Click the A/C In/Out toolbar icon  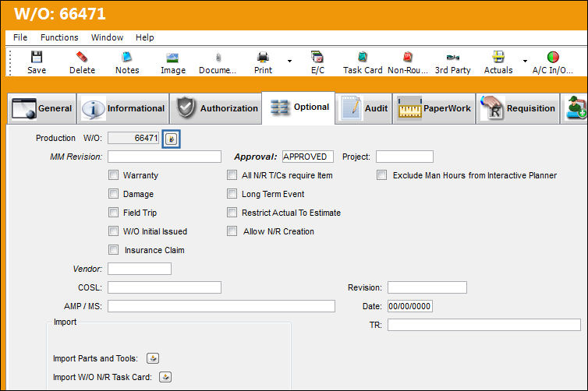coord(553,58)
